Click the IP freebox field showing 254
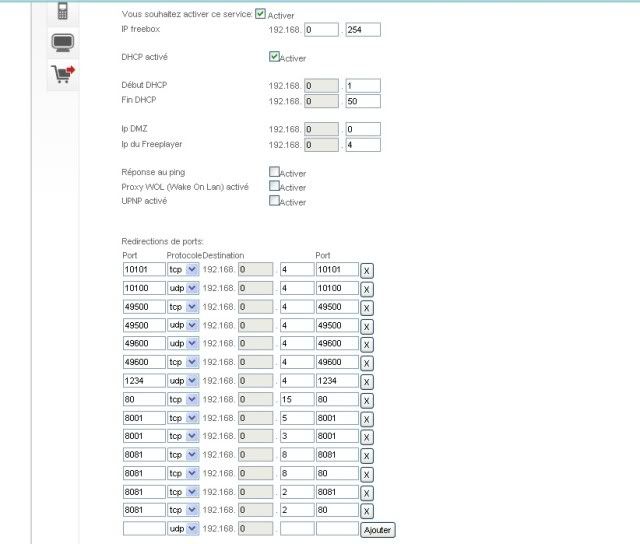Image resolution: width=640 pixels, height=544 pixels. 362,30
